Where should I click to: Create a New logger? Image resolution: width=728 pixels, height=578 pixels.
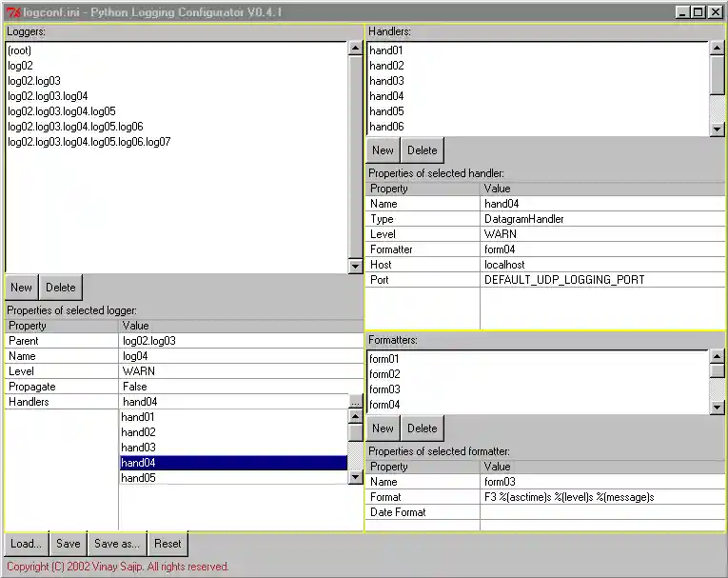coord(21,288)
